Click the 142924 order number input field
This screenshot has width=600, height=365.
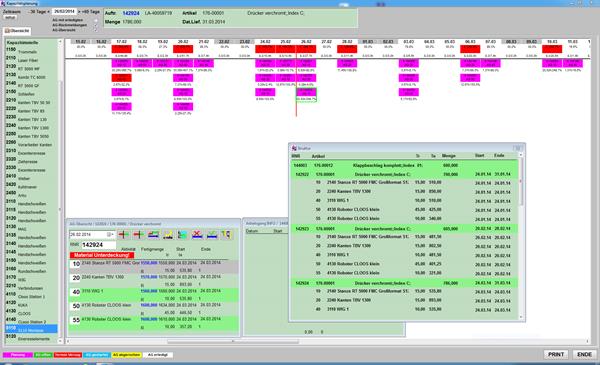98,245
